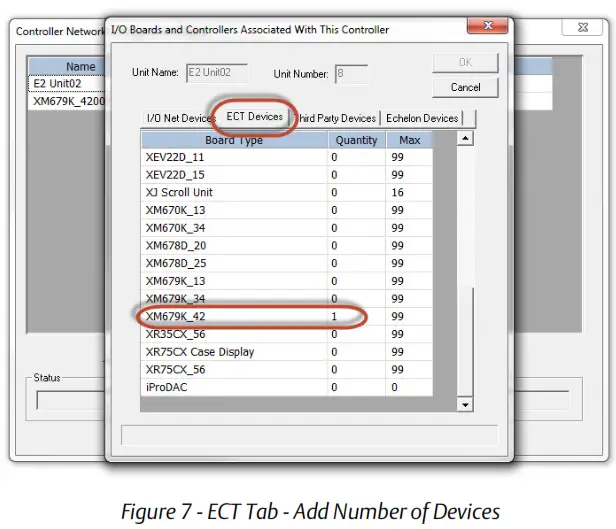Select the XM679K_13 board row
This screenshot has height=529, width=616.
[287, 281]
